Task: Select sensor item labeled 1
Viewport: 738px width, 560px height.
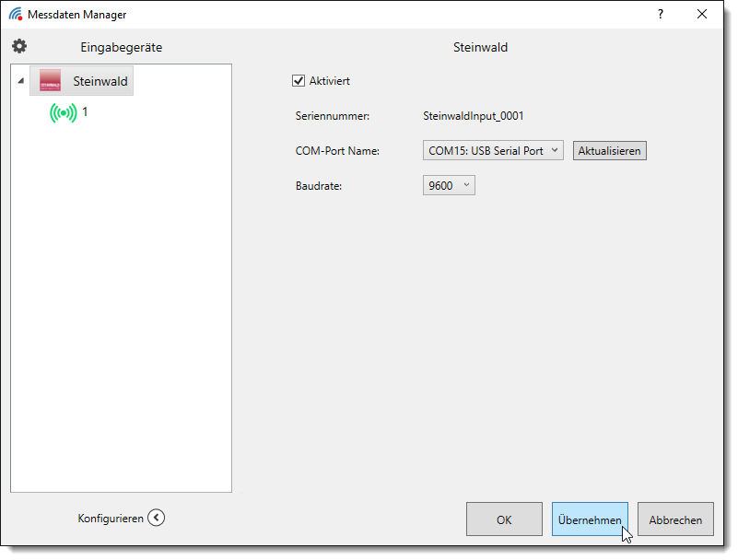Action: coord(85,111)
